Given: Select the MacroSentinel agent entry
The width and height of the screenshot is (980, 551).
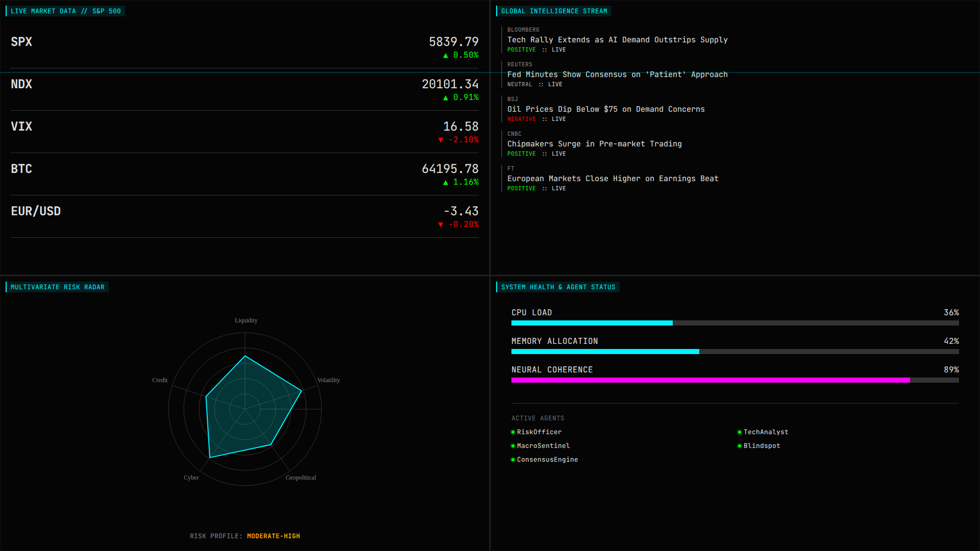Looking at the screenshot, I should 543,446.
